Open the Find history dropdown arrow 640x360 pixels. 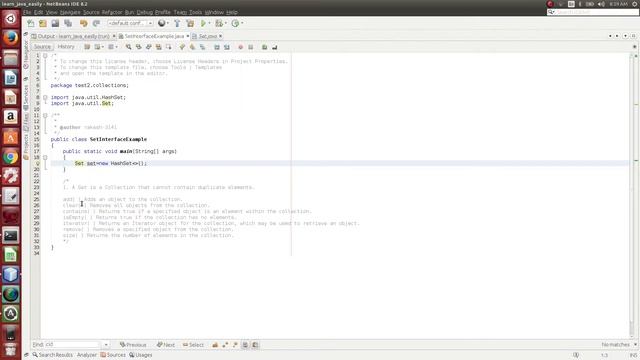coord(106,345)
